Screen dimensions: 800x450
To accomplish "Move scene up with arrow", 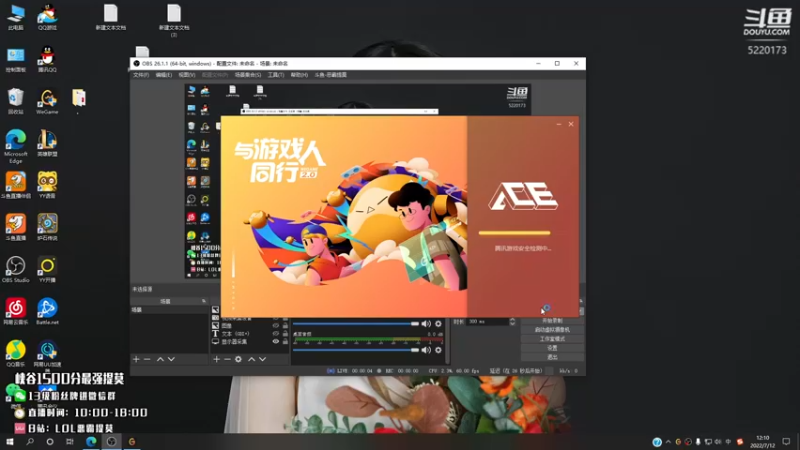I will coord(160,359).
